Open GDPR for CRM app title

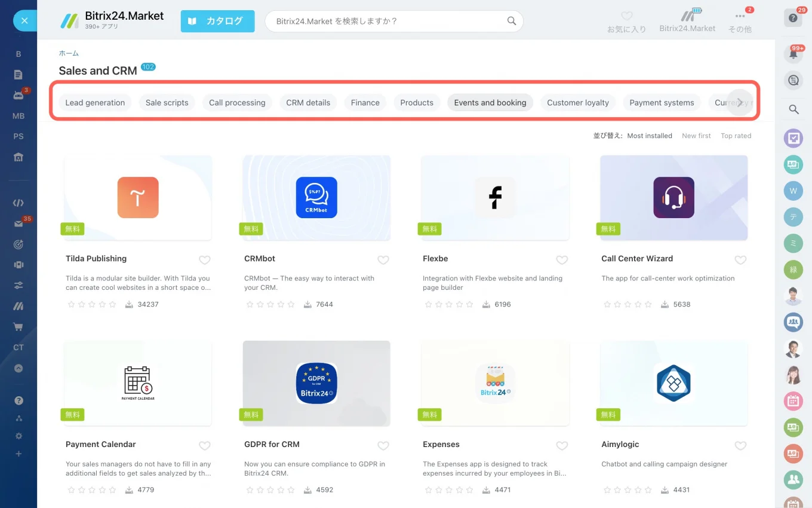(272, 445)
